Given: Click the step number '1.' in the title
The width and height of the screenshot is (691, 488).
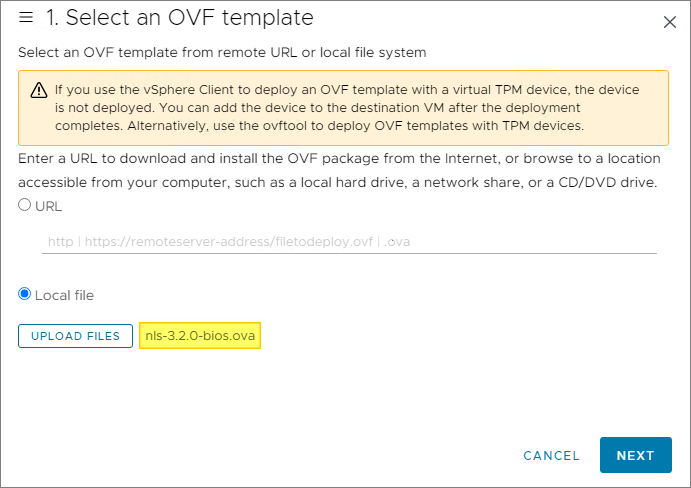Looking at the screenshot, I should [55, 18].
